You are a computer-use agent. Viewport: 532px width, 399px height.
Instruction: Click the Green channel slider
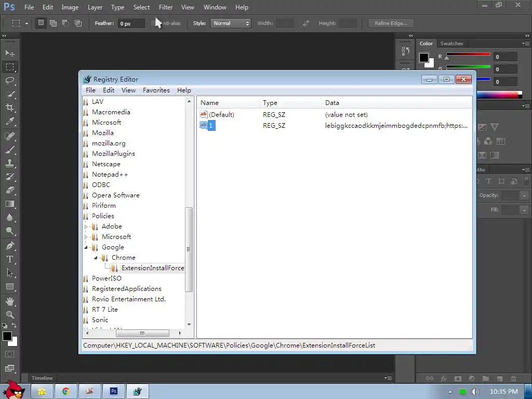(468, 66)
